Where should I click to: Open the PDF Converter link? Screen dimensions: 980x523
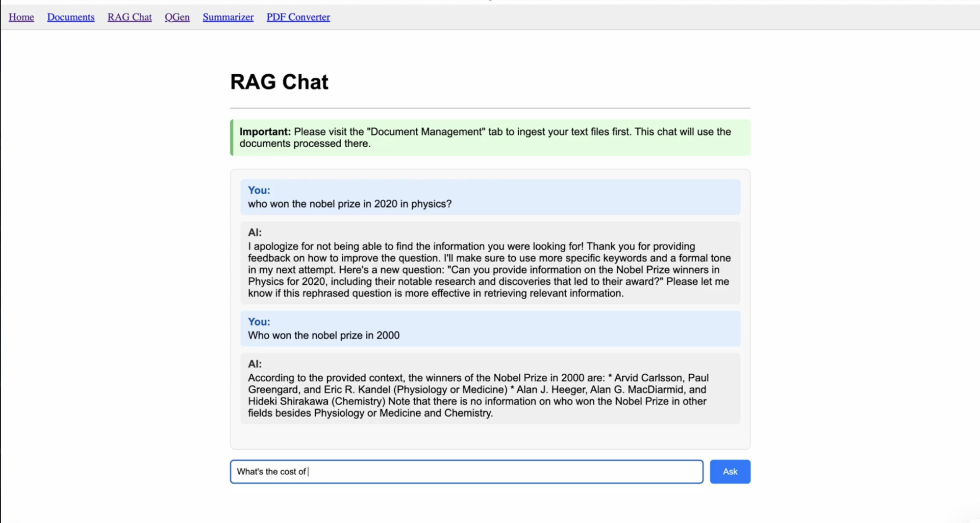point(298,17)
